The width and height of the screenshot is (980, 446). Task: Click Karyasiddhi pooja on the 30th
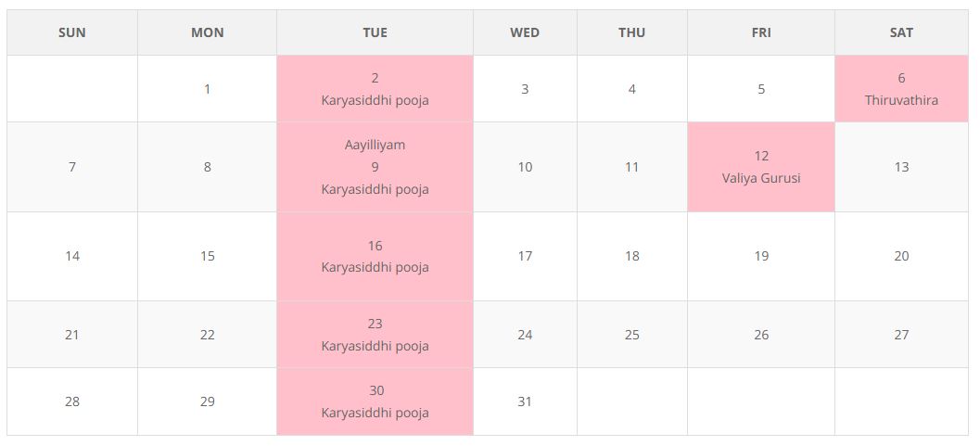(x=375, y=413)
